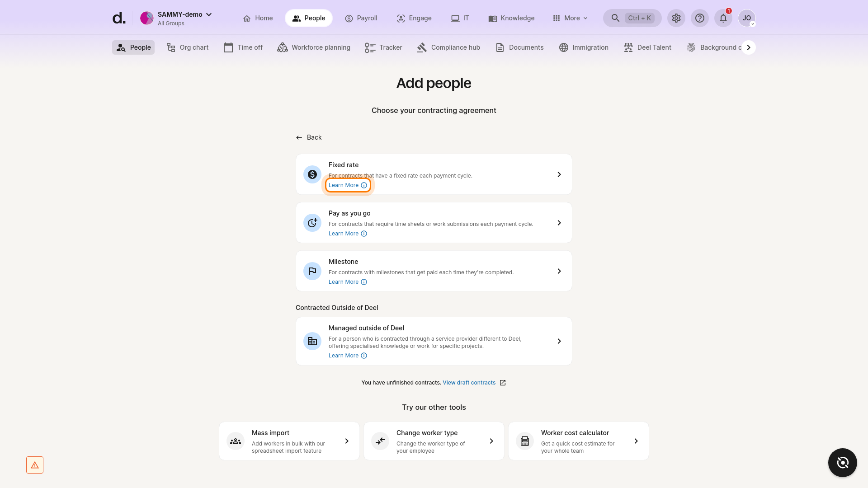
Task: Open Learn More under Milestone
Action: pos(348,282)
